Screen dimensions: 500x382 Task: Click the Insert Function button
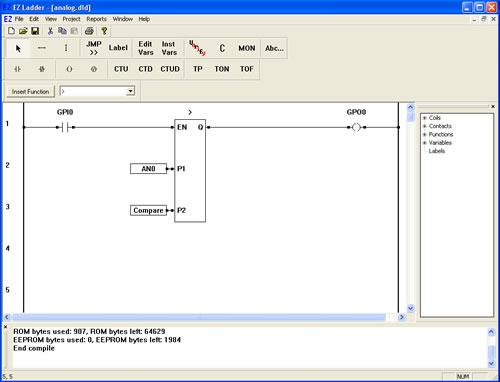[31, 92]
